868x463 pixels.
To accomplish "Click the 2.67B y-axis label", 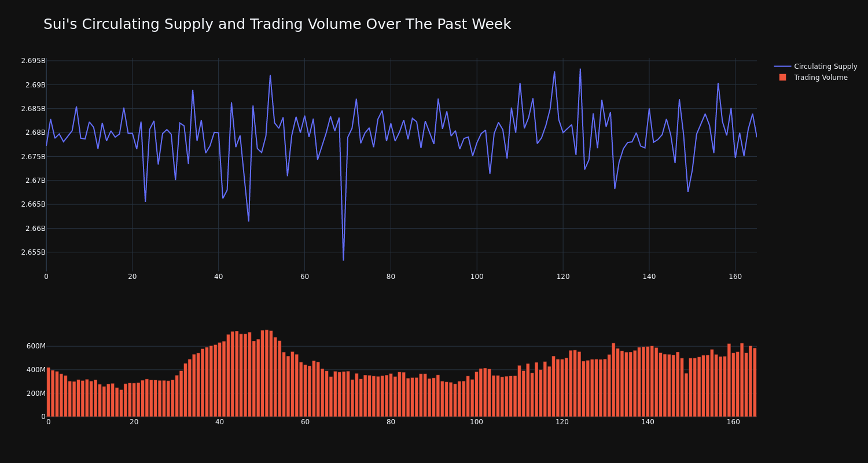I will pos(35,181).
